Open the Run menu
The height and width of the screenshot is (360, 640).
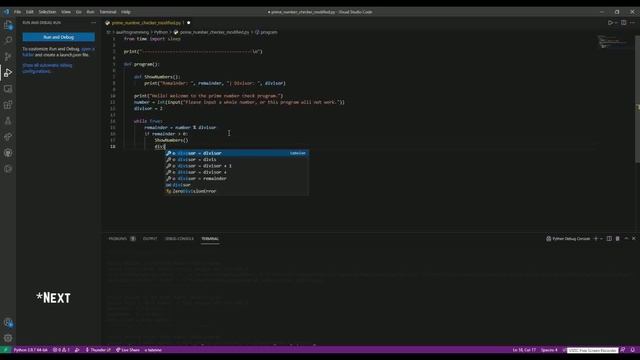(90, 12)
